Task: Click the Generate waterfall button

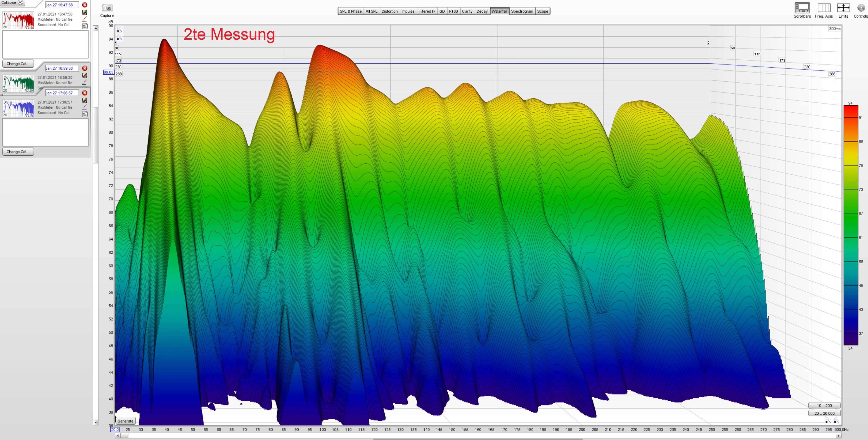Action: pos(125,421)
